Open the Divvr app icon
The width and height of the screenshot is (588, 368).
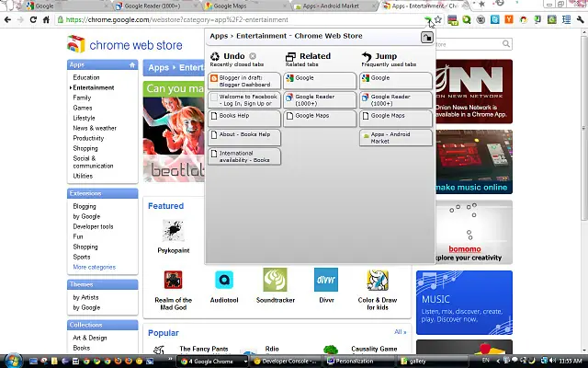coord(326,280)
